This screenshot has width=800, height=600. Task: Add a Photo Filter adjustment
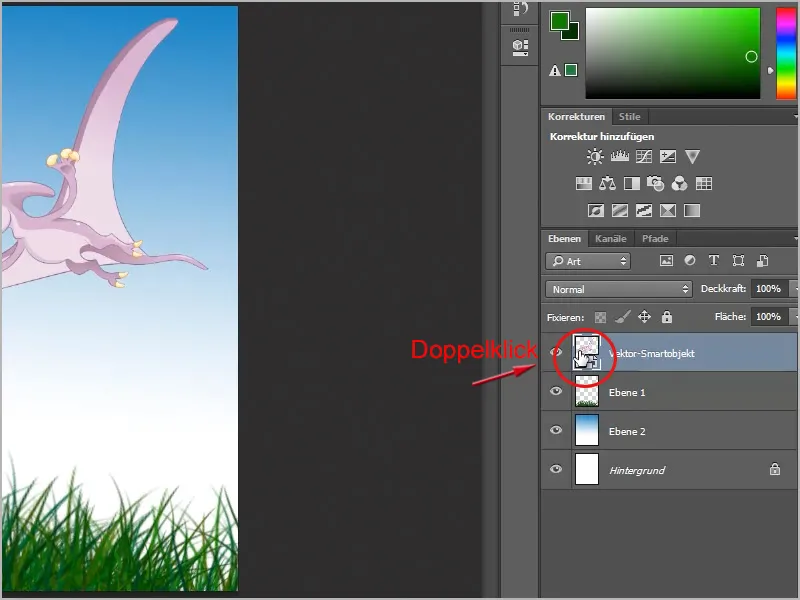[x=656, y=183]
